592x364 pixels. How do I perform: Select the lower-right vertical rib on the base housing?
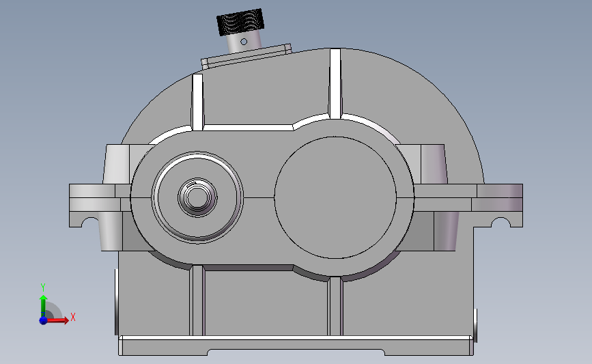[x=335, y=306]
